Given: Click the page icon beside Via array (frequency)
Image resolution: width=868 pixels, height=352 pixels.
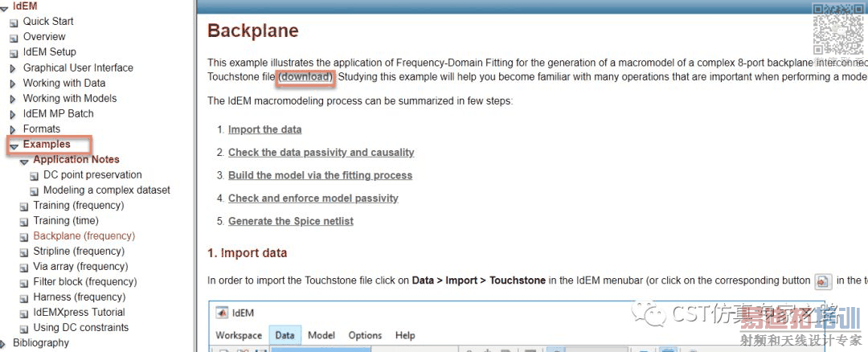Looking at the screenshot, I should pyautogui.click(x=24, y=268).
